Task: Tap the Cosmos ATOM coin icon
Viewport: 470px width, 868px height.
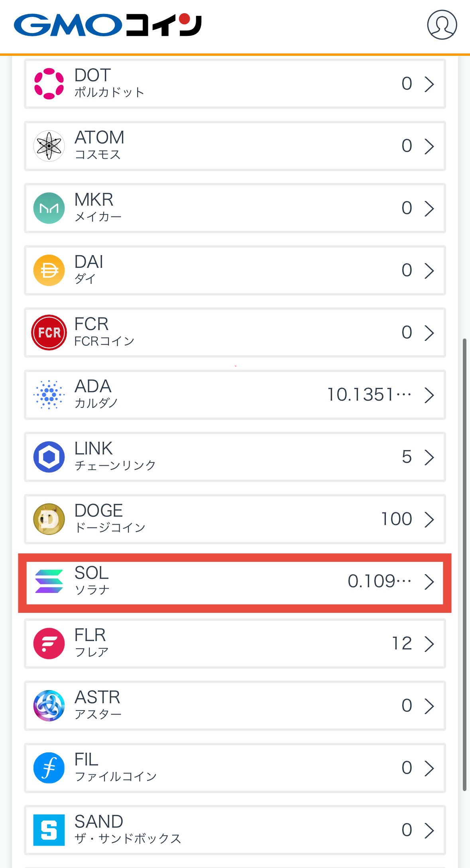Action: click(49, 146)
